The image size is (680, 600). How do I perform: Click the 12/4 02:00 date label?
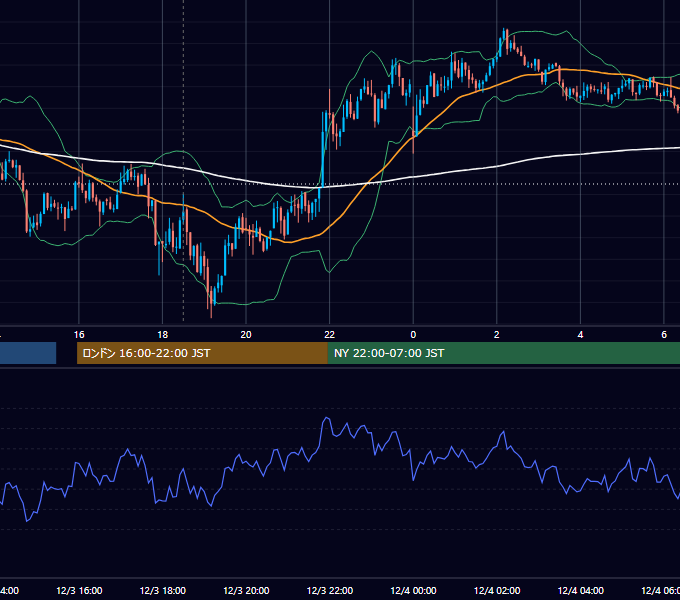[497, 590]
